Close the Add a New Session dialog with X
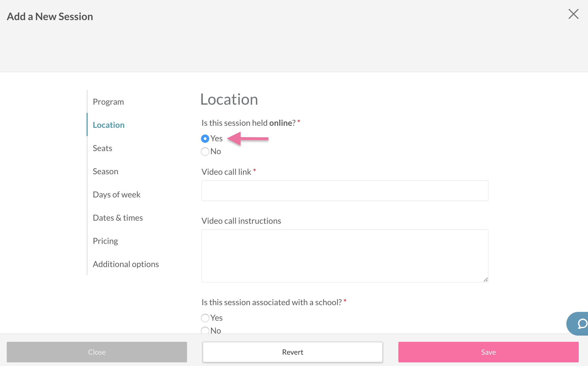Screen dimensions: 588x366 coord(573,14)
